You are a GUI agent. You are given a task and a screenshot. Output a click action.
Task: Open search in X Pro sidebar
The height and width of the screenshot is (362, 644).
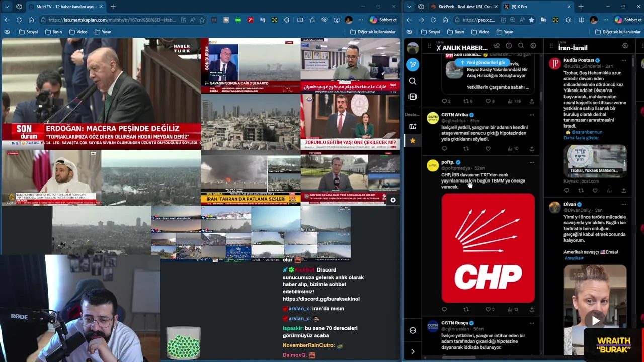click(x=413, y=81)
